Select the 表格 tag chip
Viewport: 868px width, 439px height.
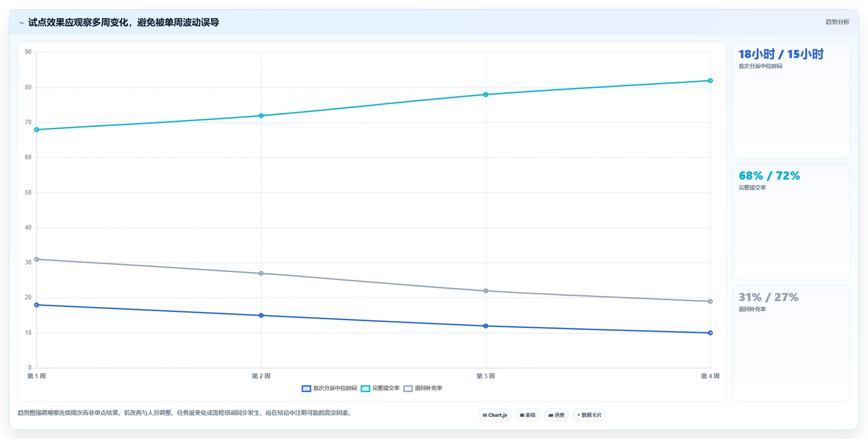(528, 415)
